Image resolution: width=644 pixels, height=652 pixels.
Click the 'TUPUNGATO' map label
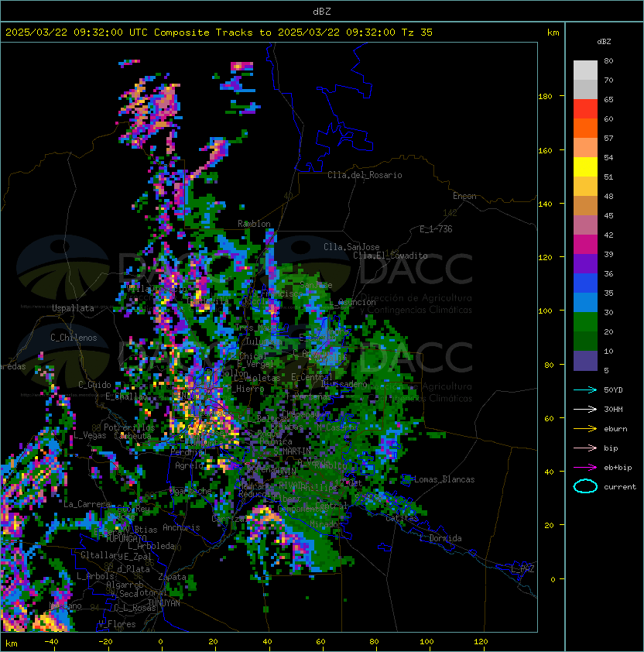tap(126, 539)
